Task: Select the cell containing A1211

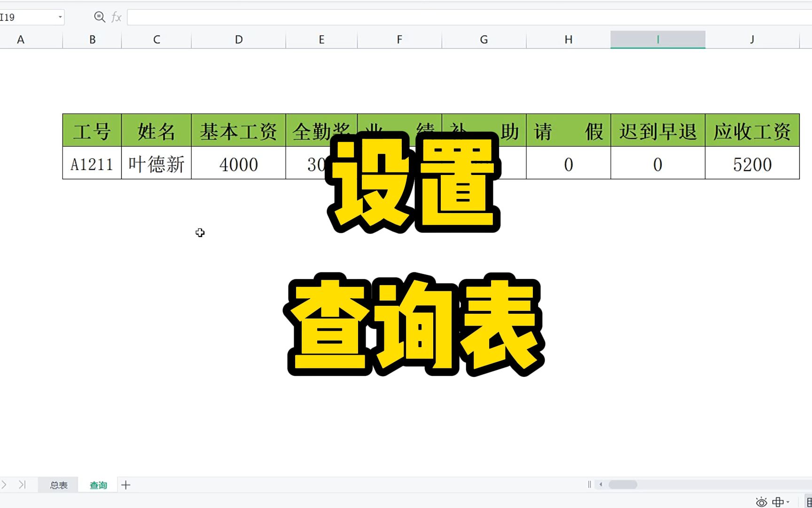Action: click(92, 163)
